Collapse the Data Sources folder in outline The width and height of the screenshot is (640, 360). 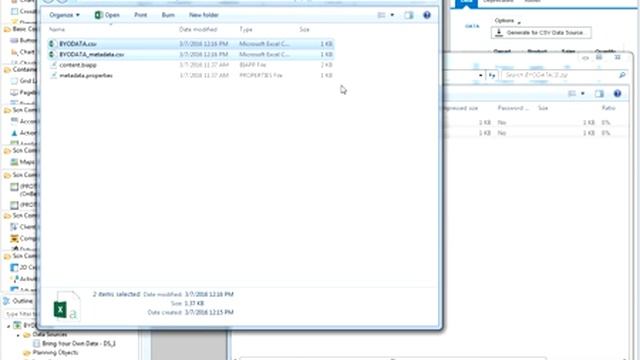tap(18, 335)
